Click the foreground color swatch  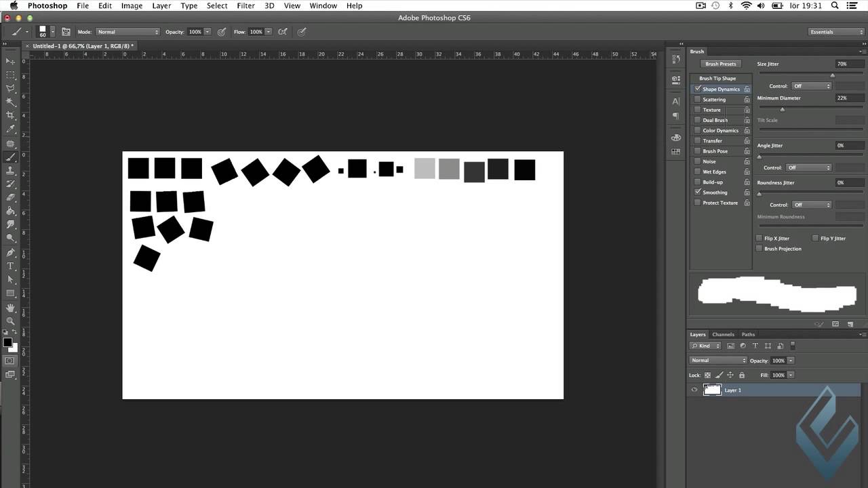point(7,342)
